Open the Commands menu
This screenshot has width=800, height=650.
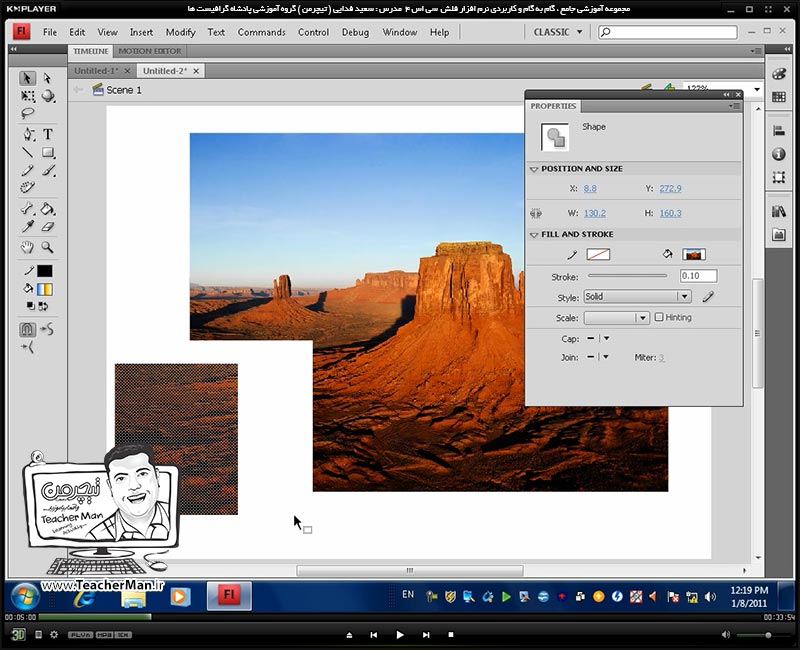(261, 32)
